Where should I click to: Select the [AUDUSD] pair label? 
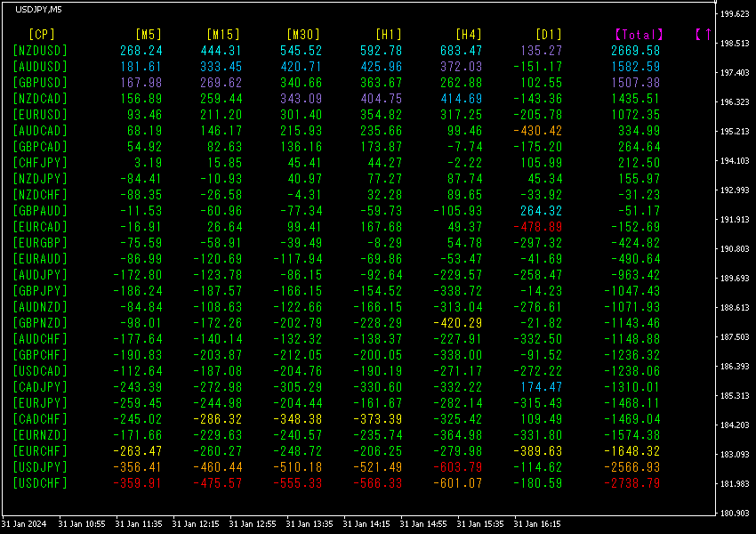click(x=40, y=67)
